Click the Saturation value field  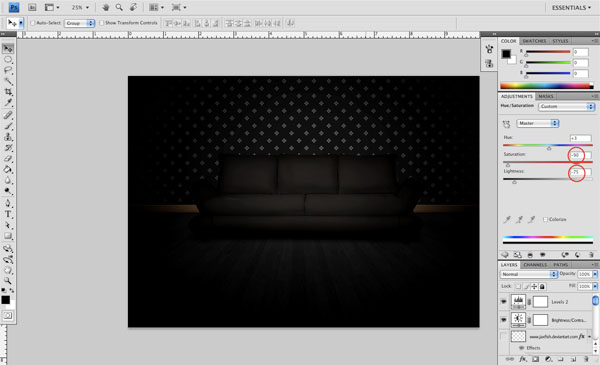coord(580,155)
